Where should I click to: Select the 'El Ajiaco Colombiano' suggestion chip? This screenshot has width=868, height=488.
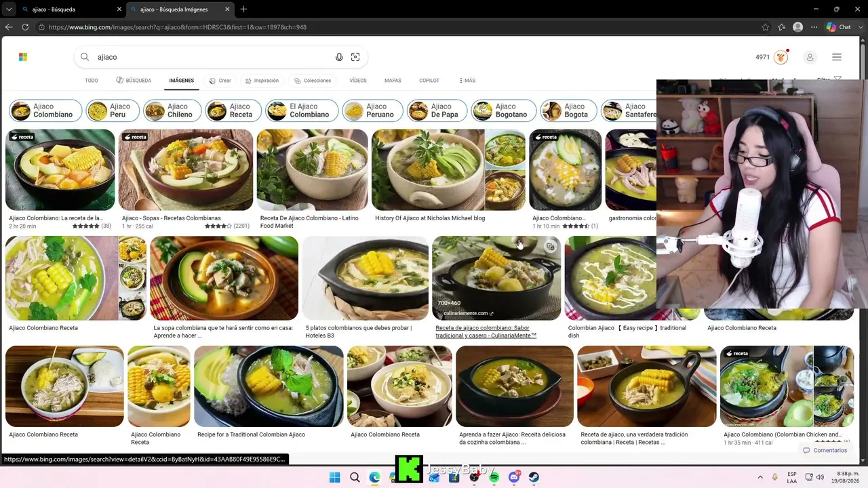coord(302,110)
